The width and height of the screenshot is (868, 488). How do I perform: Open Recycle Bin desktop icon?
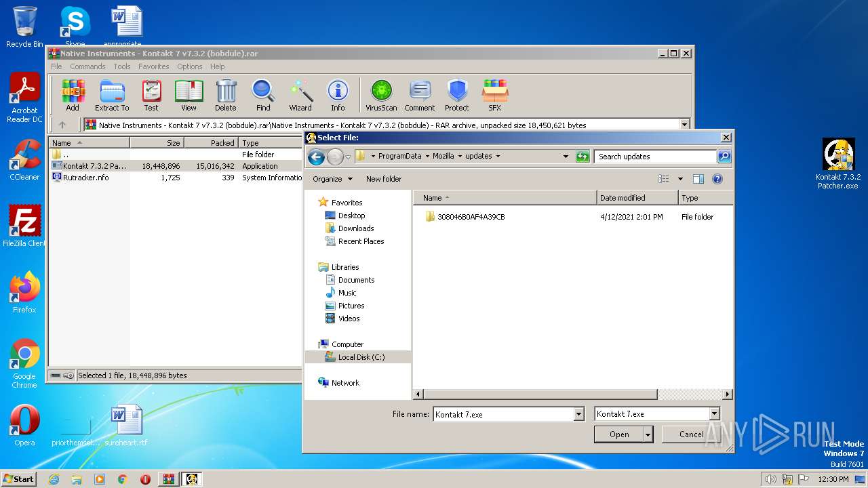tap(24, 26)
